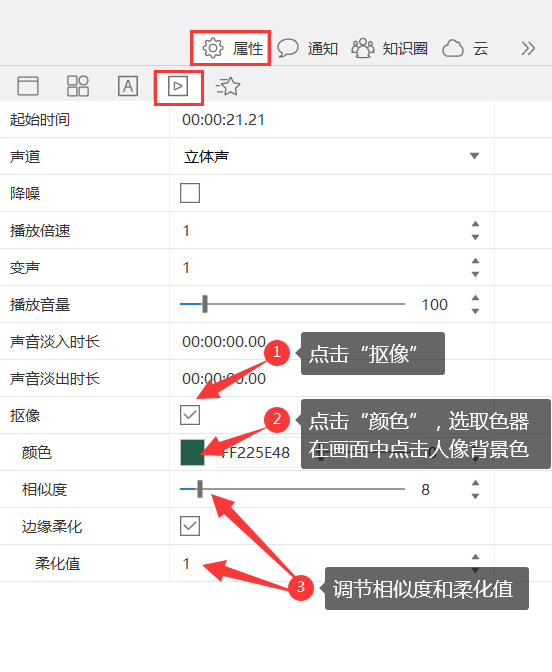
Task: Decrease 相似度 with down arrow
Action: (475, 496)
